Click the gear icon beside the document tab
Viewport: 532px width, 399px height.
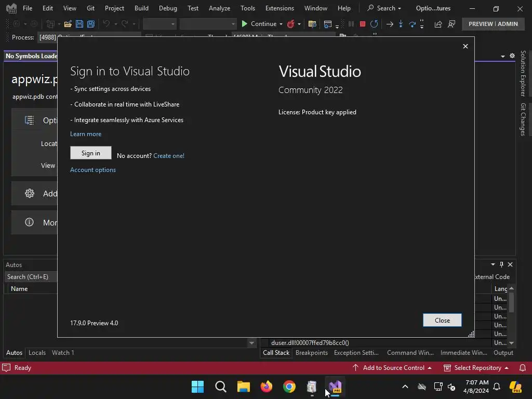(512, 56)
